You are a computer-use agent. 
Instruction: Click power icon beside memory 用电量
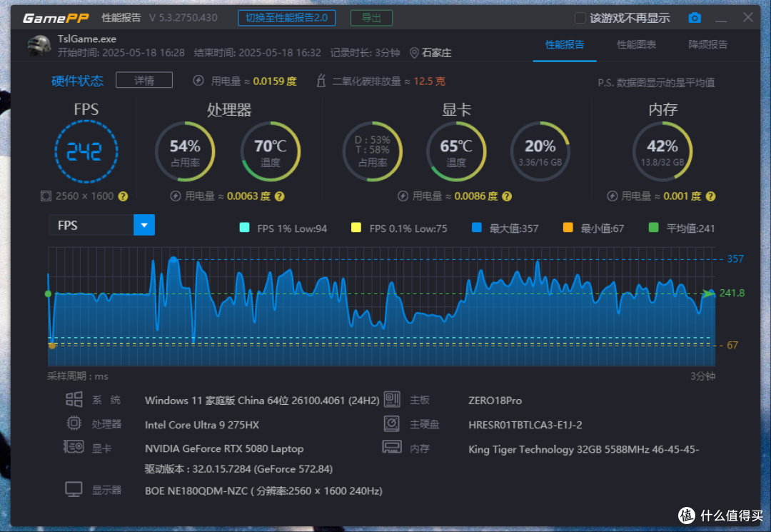(x=613, y=196)
